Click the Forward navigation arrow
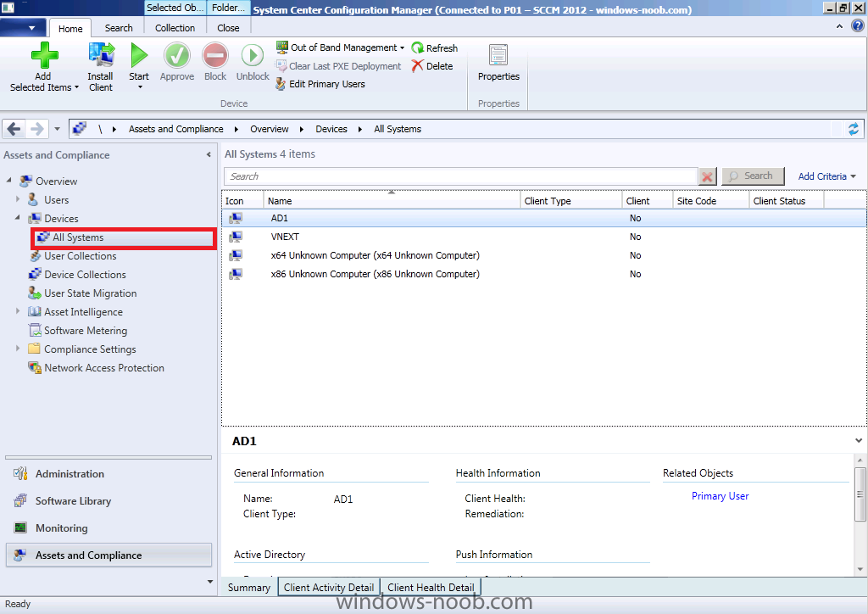The width and height of the screenshot is (868, 614). pyautogui.click(x=36, y=129)
